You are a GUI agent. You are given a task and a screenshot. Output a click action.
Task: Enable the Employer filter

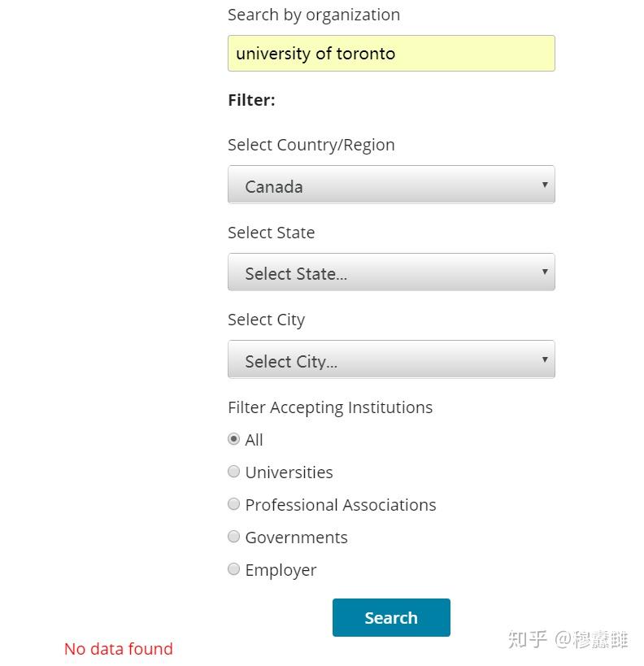point(233,568)
